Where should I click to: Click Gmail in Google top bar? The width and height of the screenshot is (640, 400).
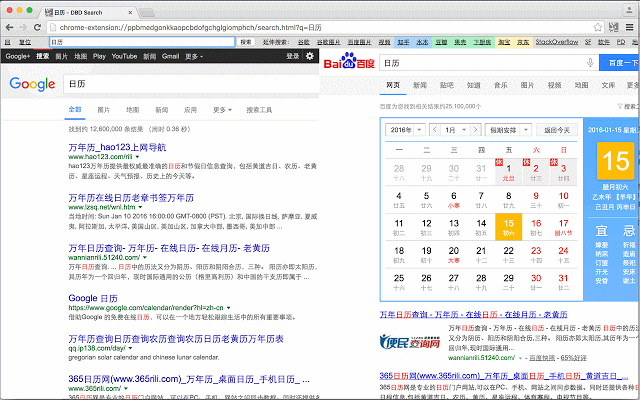(x=170, y=56)
